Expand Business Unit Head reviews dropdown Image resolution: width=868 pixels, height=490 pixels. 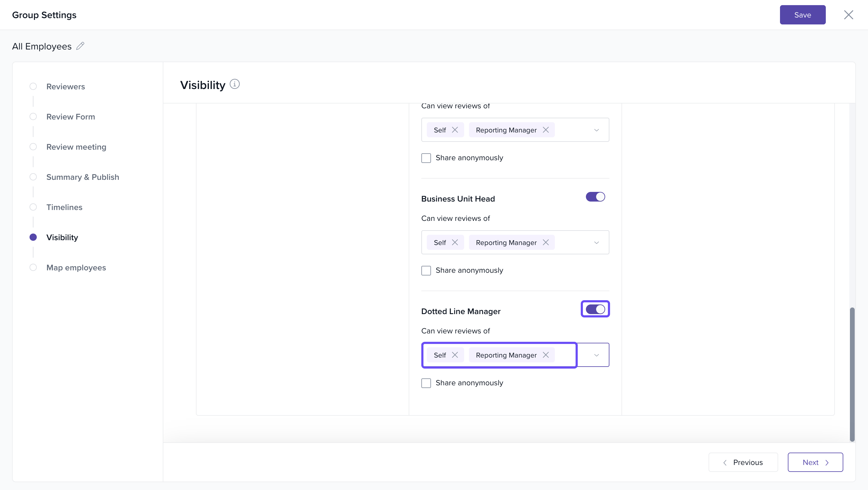point(596,243)
